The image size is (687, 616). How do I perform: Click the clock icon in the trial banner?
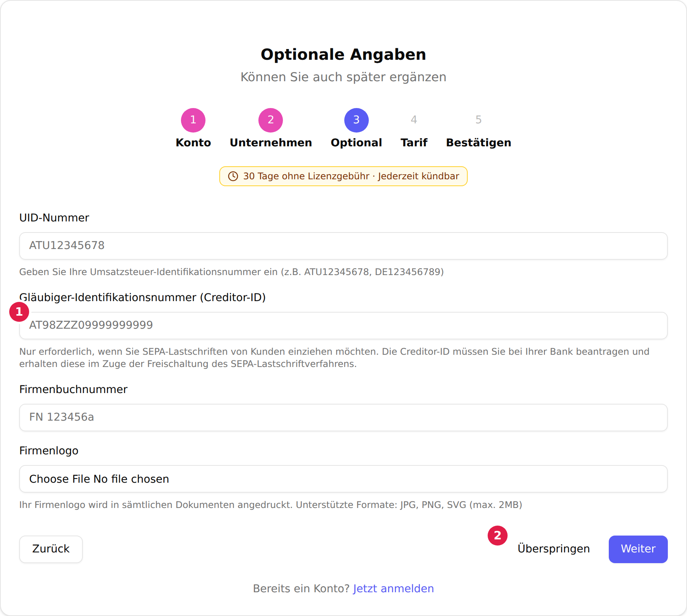tap(233, 176)
